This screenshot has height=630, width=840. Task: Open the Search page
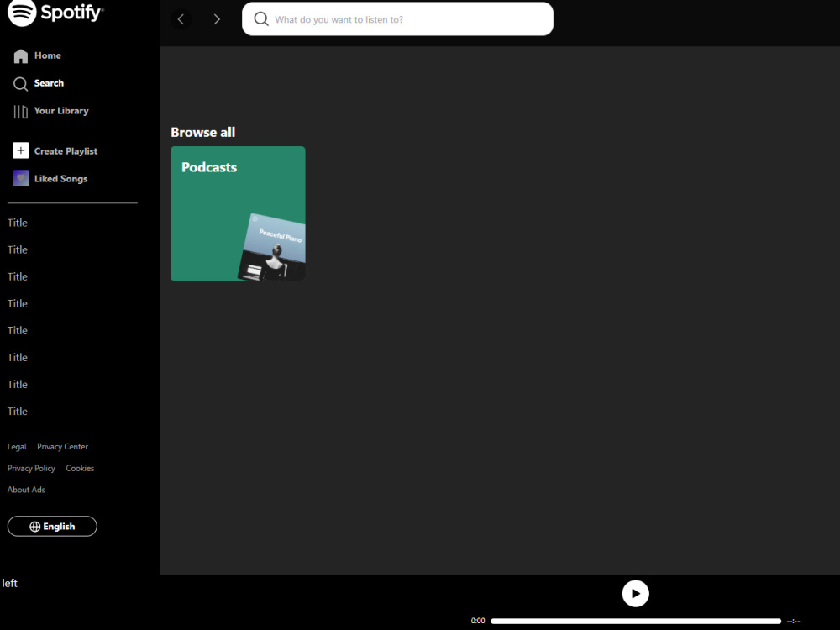pos(49,83)
